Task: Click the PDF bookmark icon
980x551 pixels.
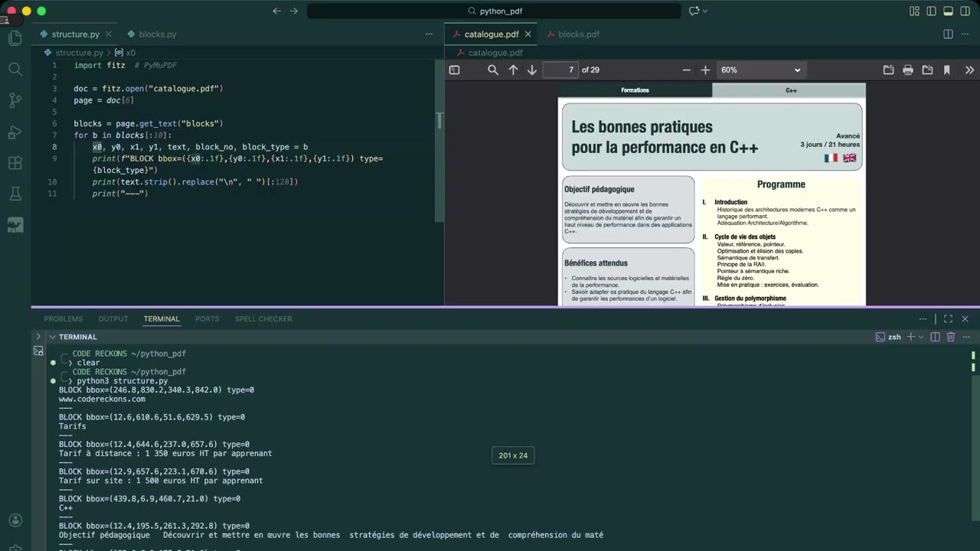Action: tap(947, 70)
